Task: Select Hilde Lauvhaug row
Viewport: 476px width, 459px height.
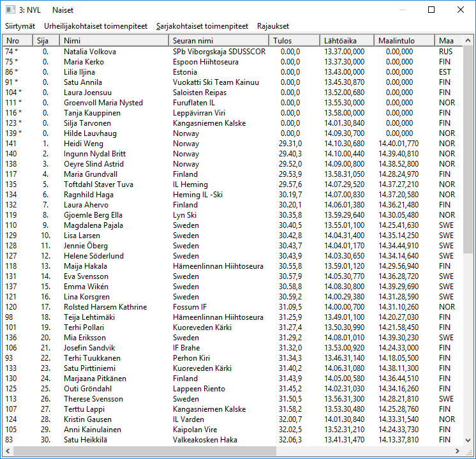Action: (x=233, y=133)
